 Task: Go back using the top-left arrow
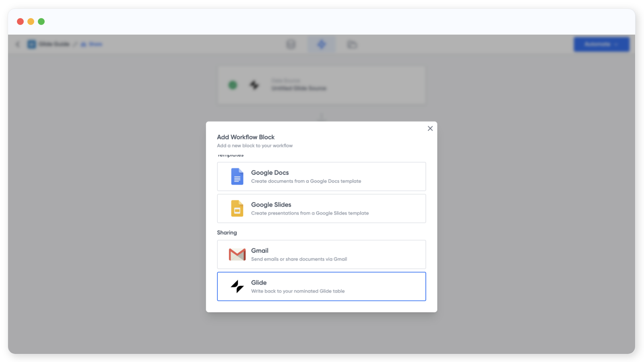pyautogui.click(x=18, y=44)
